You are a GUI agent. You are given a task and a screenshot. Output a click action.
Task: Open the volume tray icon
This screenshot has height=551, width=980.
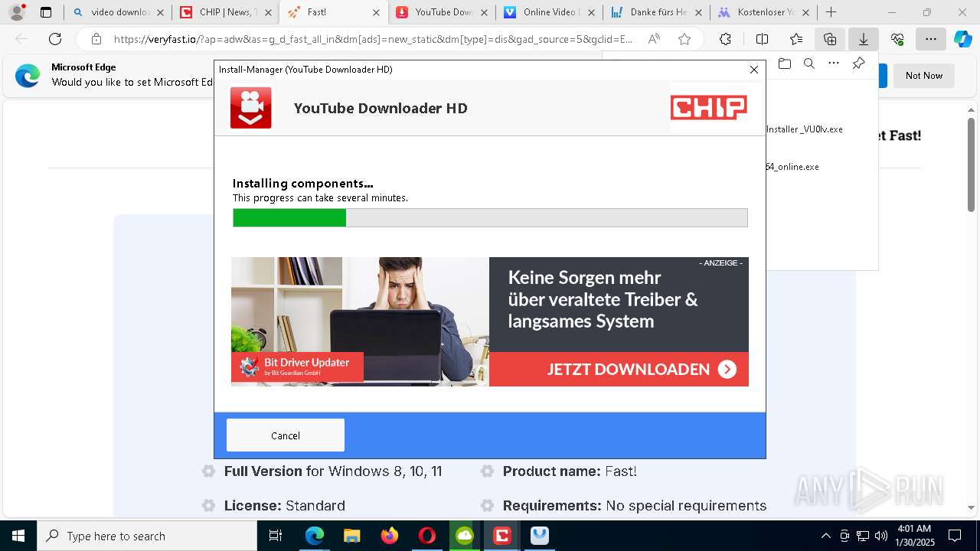881,536
